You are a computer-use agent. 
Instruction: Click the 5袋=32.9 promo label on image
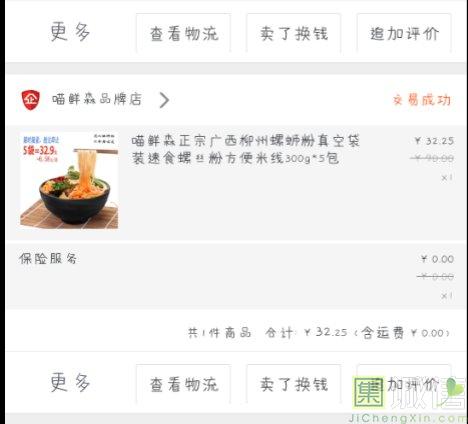(40, 150)
